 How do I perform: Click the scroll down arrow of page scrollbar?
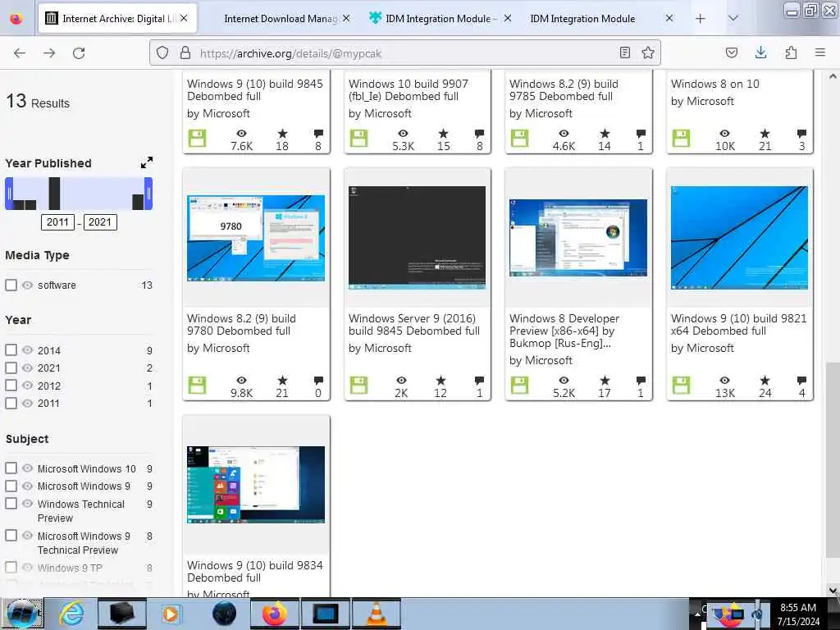[x=833, y=591]
